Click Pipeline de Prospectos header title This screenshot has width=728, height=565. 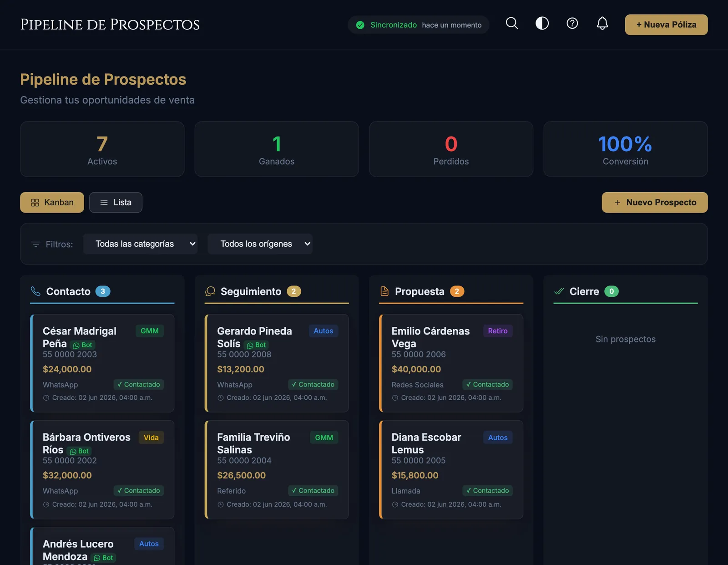click(110, 25)
